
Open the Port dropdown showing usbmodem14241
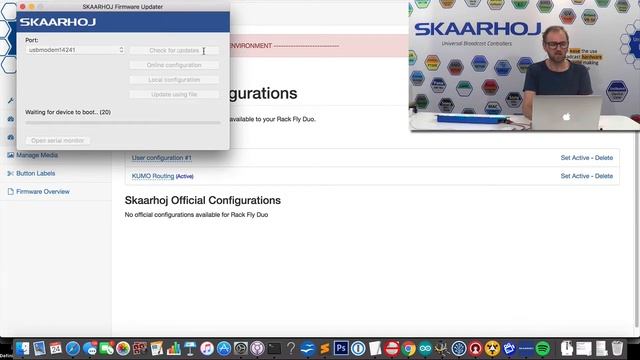coord(75,50)
